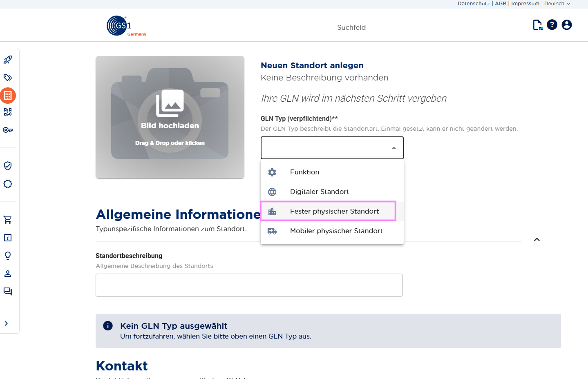Click the key icon in the sidebar
The image size is (588, 379).
tap(8, 130)
